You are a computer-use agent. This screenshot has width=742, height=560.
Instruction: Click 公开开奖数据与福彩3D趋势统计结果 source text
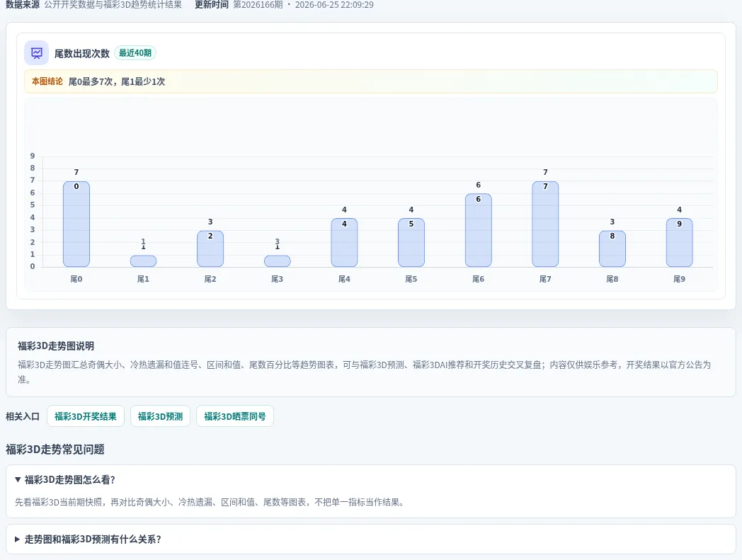113,5
